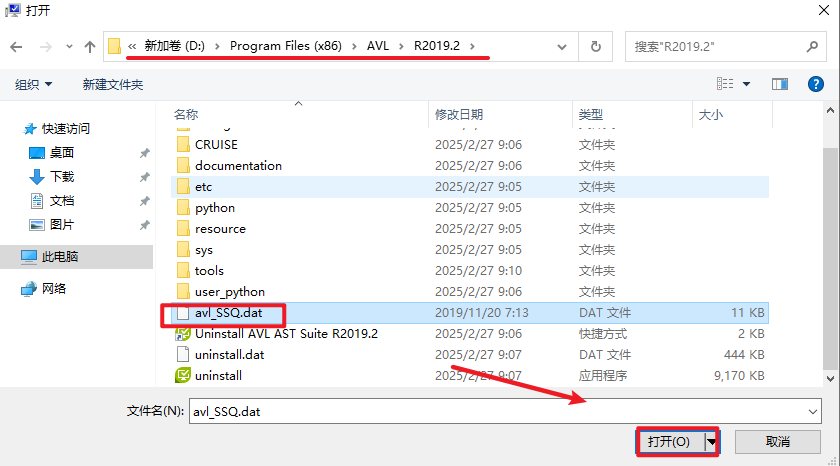Click AVL in the address path
This screenshot has height=466, width=840.
point(378,46)
